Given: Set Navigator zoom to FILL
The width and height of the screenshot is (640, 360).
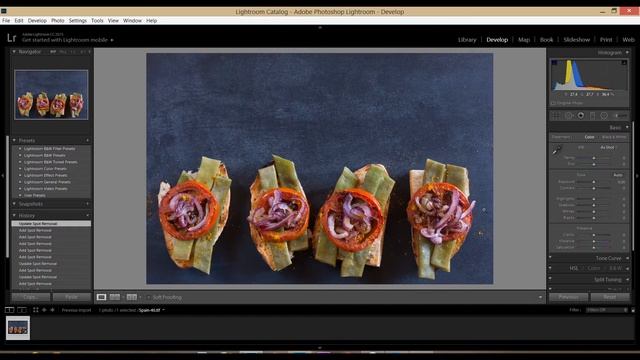Looking at the screenshot, I should 62,52.
